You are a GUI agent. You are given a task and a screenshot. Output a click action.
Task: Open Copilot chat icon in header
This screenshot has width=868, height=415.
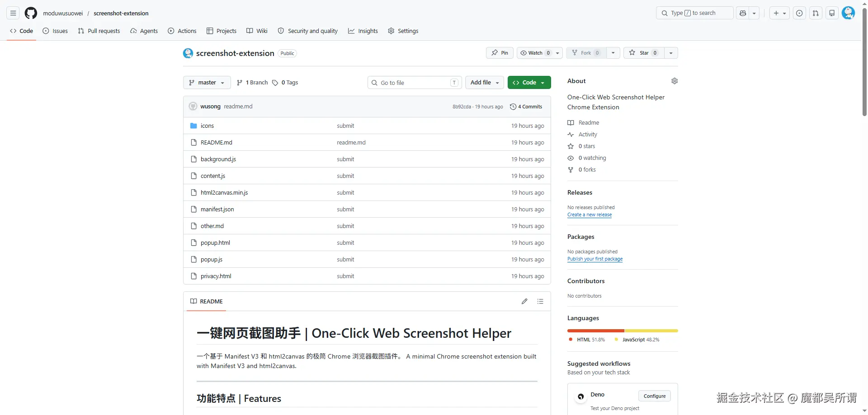743,13
